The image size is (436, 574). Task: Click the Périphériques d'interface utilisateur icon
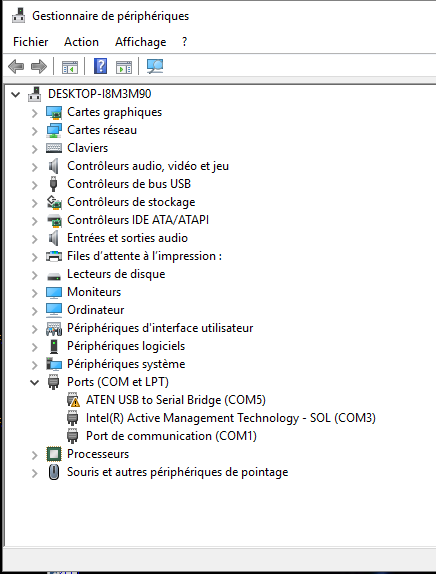54,328
